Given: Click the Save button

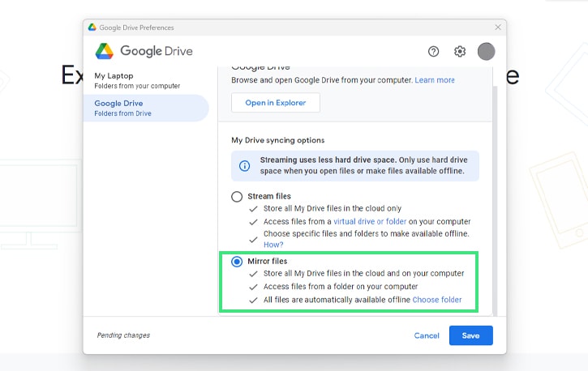Looking at the screenshot, I should tap(471, 335).
